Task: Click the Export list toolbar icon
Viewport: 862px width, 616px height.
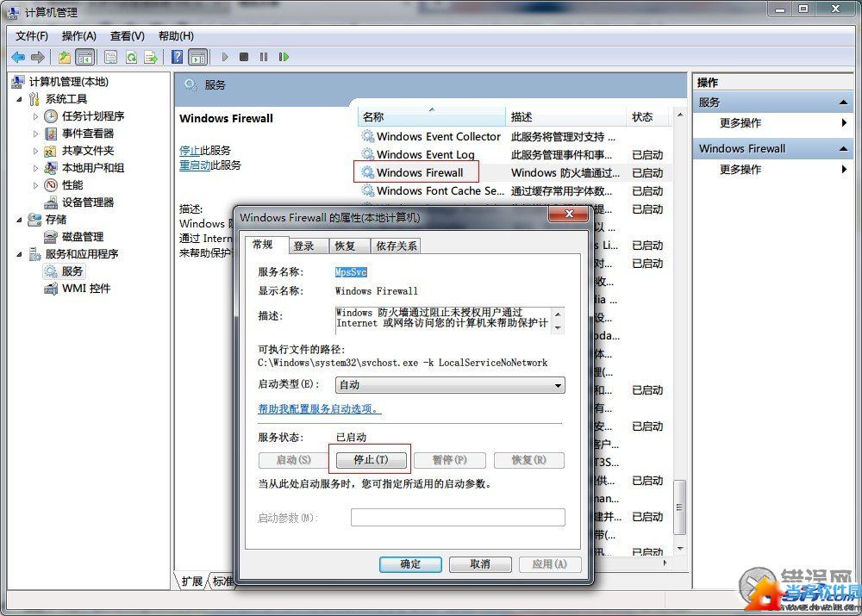Action: click(x=151, y=57)
